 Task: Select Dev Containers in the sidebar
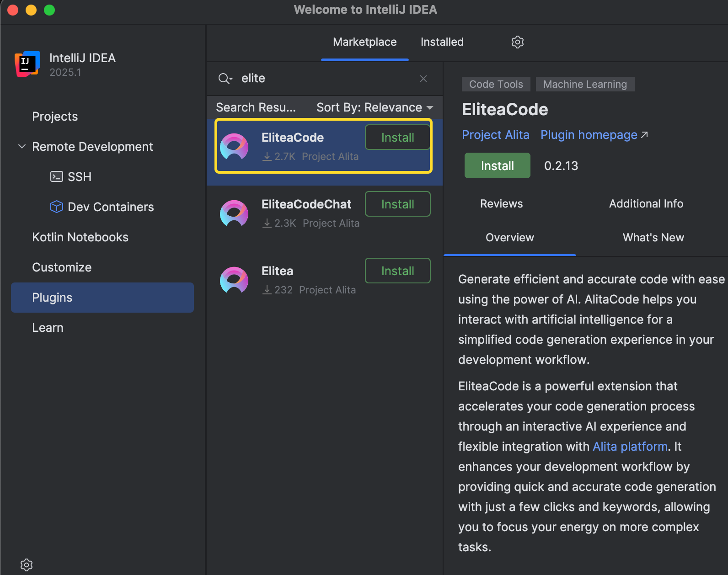(111, 207)
